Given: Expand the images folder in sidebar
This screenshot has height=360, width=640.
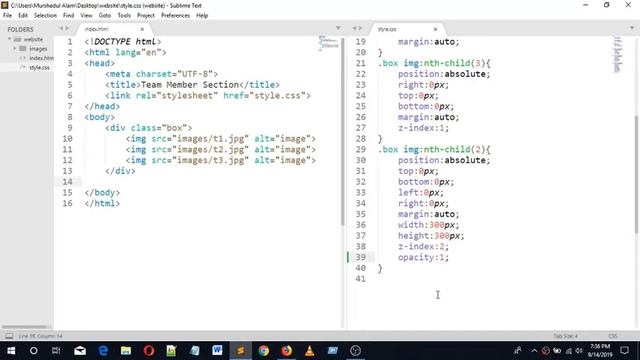Looking at the screenshot, I should pyautogui.click(x=15, y=49).
